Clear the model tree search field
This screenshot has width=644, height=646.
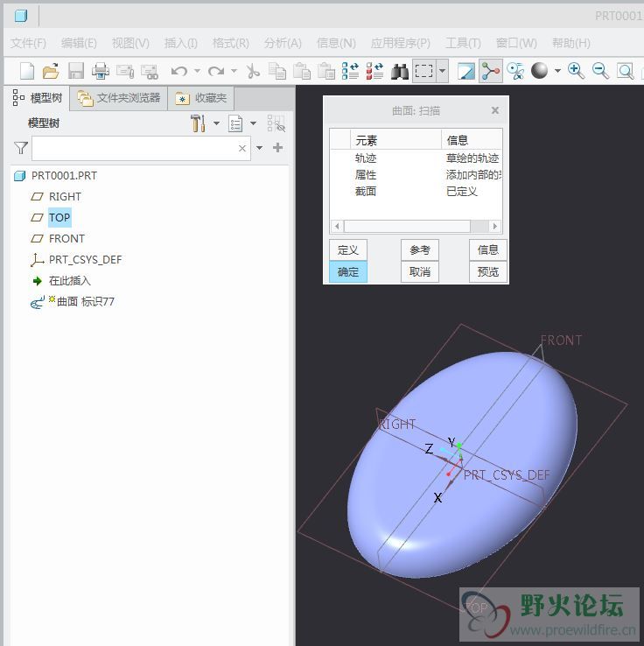(242, 148)
